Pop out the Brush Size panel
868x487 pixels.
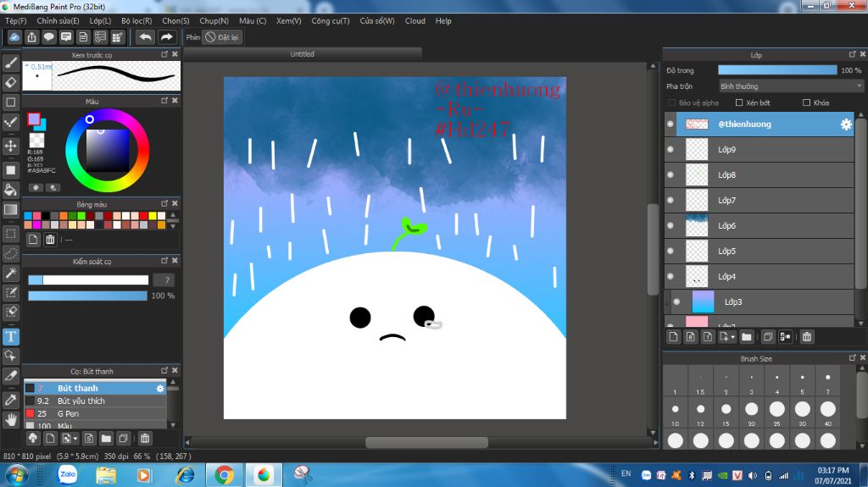click(x=853, y=358)
